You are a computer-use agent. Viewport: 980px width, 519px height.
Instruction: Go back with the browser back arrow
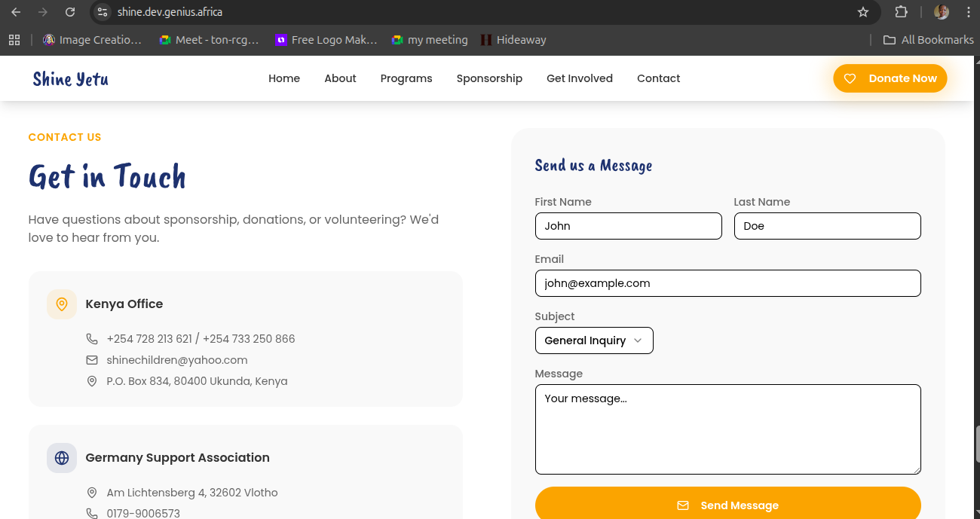coord(16,12)
